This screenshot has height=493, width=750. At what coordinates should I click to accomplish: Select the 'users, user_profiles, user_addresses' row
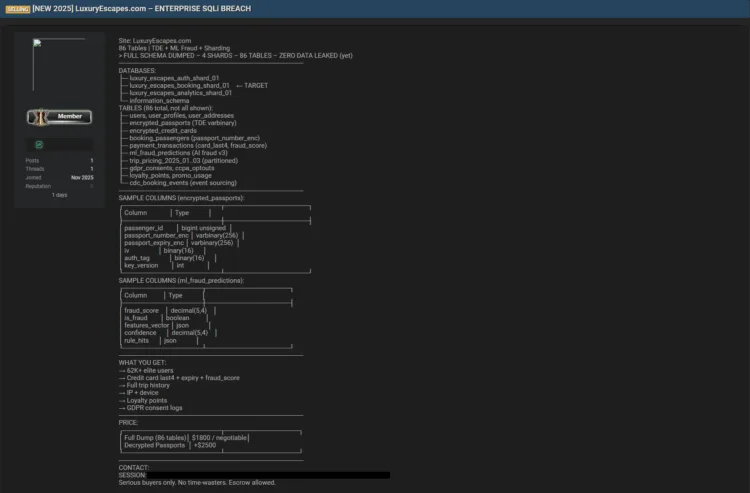(x=181, y=115)
